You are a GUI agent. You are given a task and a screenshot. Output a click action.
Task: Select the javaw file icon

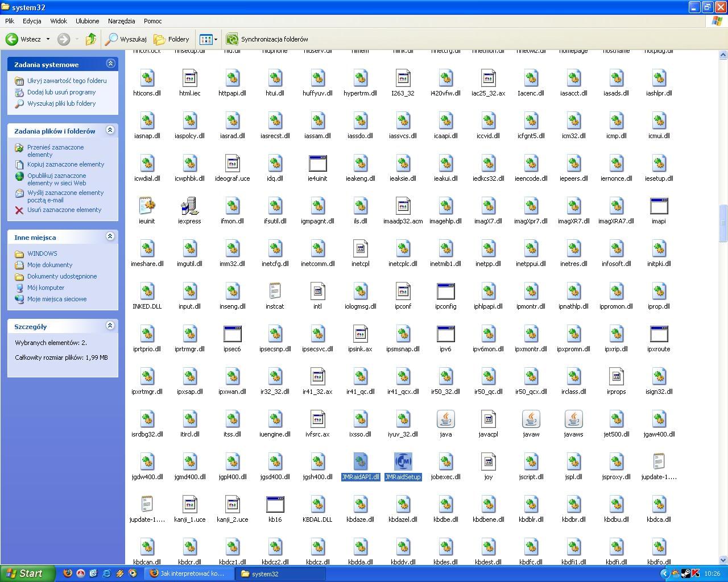coord(531,419)
